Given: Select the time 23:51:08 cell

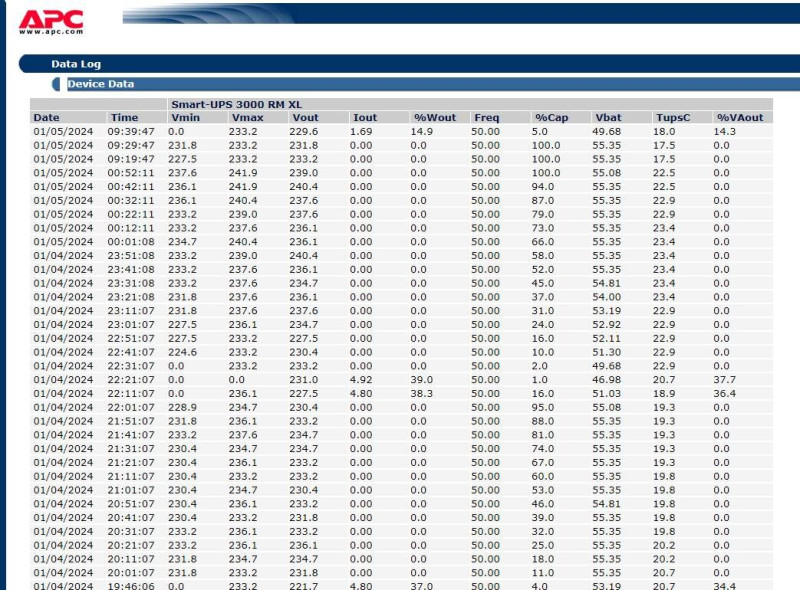Looking at the screenshot, I should (131, 256).
